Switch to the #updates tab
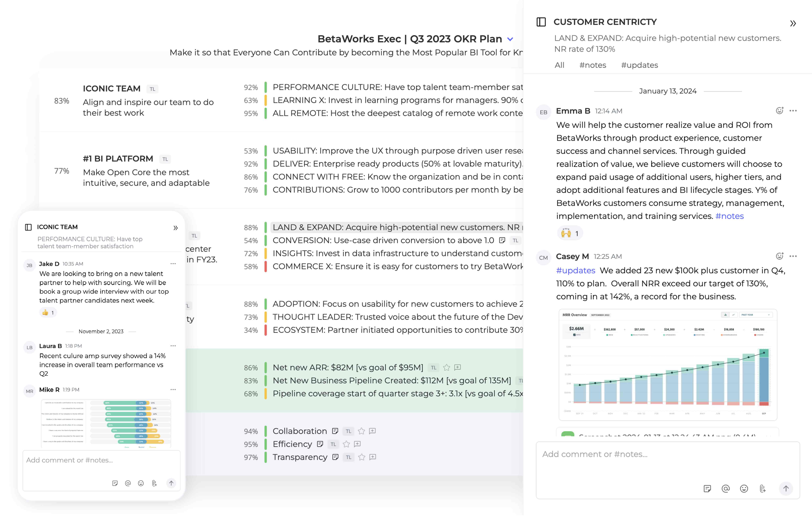This screenshot has width=812, height=522. (x=639, y=65)
